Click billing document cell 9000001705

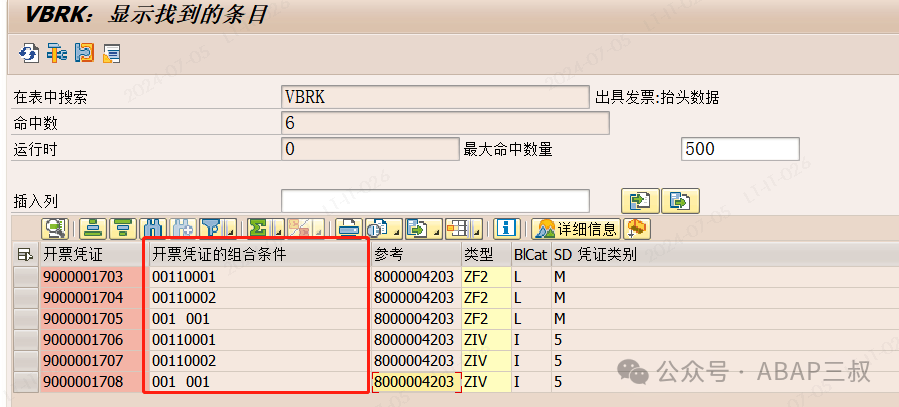pyautogui.click(x=94, y=319)
